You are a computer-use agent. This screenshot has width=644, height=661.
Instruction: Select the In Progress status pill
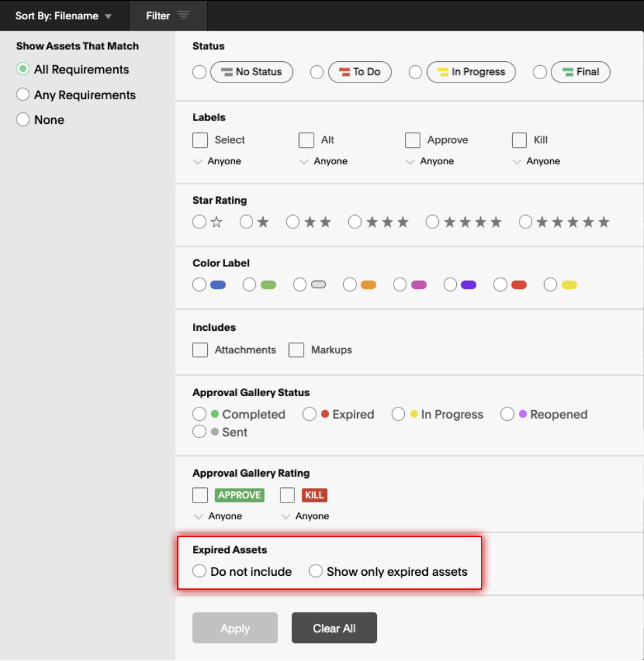[x=471, y=72]
